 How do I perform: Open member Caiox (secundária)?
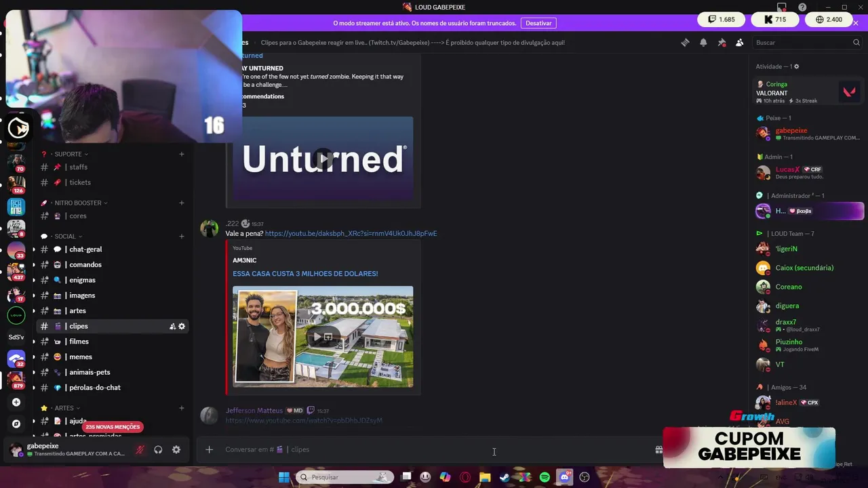(804, 268)
